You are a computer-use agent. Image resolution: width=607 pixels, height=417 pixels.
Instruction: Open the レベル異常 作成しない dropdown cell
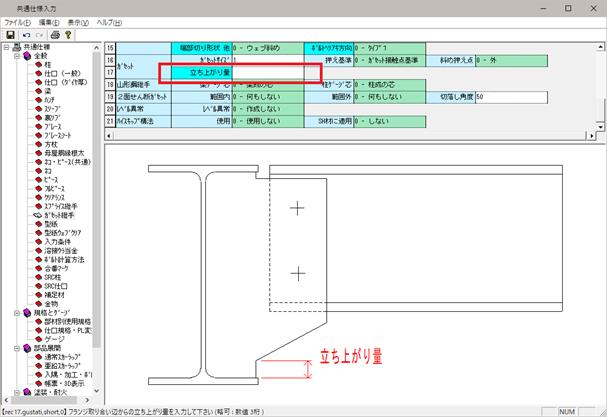coord(268,109)
